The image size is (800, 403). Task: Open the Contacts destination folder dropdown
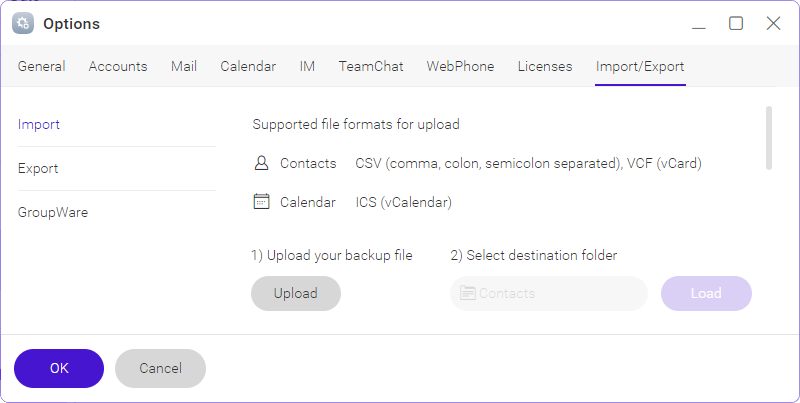549,293
